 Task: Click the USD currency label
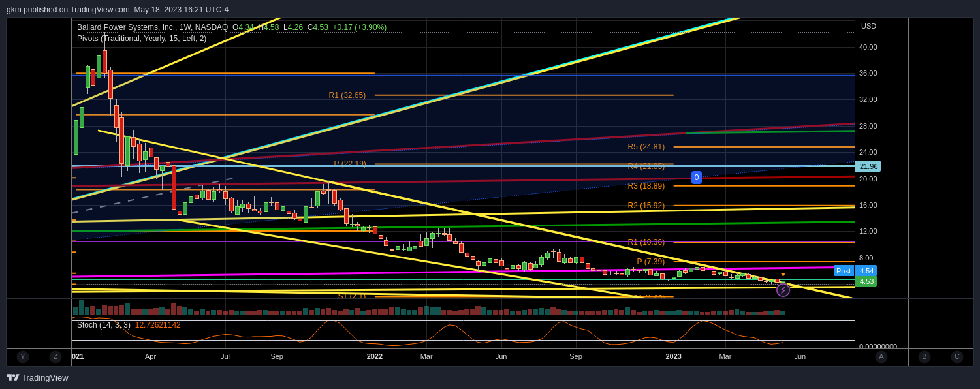(x=868, y=26)
